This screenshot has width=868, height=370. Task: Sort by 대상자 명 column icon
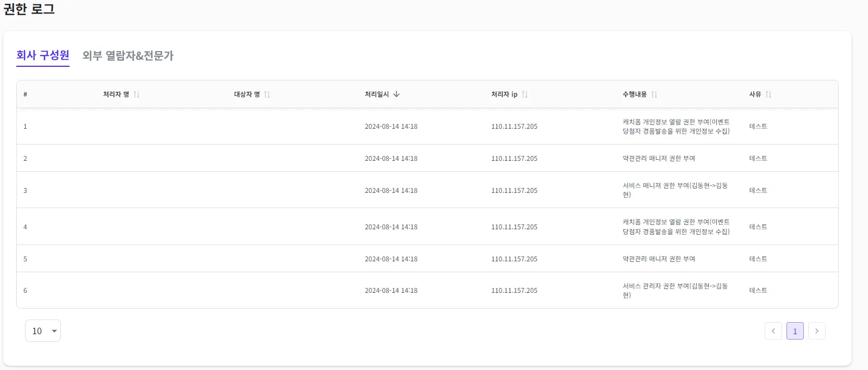[267, 95]
